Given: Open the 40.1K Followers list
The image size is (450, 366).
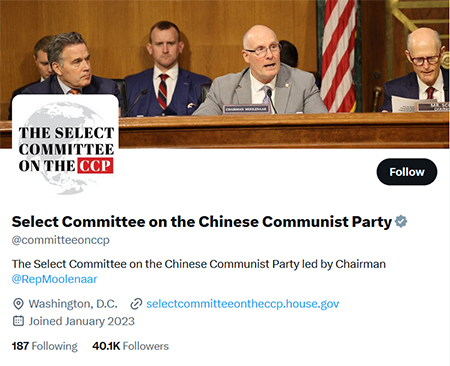Looking at the screenshot, I should (x=131, y=346).
